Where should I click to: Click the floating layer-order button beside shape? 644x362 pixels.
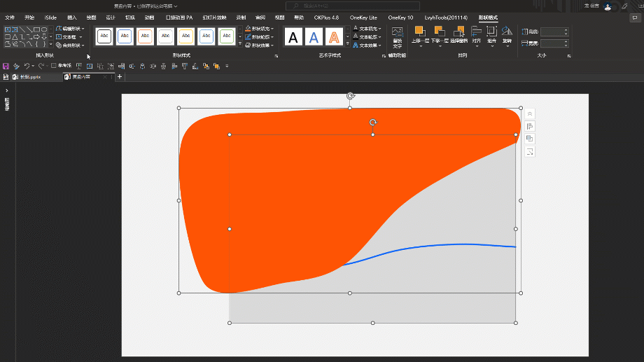pos(530,139)
